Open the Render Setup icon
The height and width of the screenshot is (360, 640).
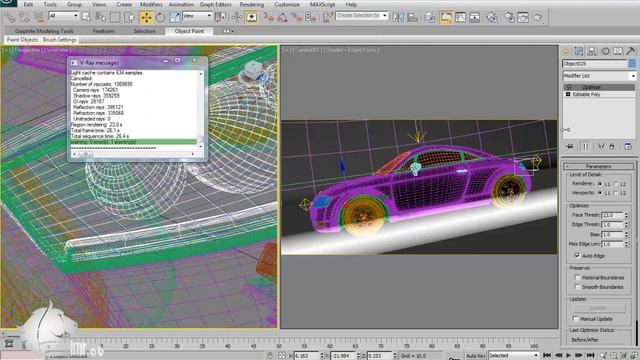(509, 17)
